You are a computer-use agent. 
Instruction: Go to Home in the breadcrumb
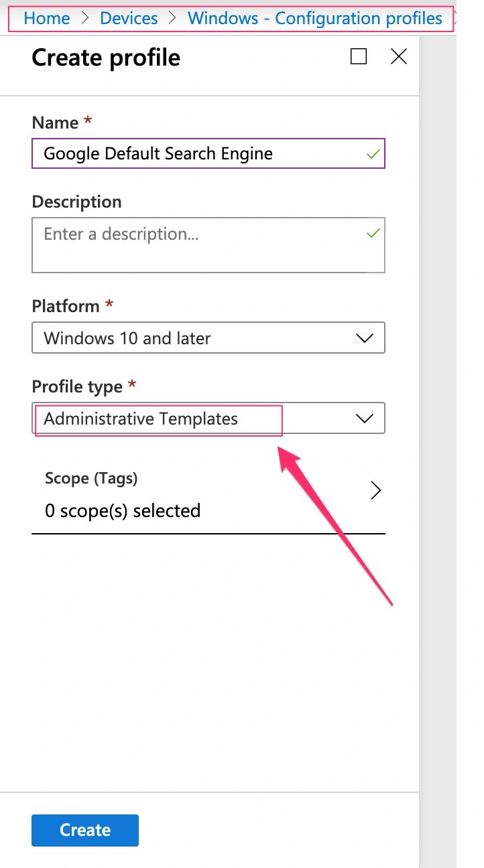click(46, 18)
